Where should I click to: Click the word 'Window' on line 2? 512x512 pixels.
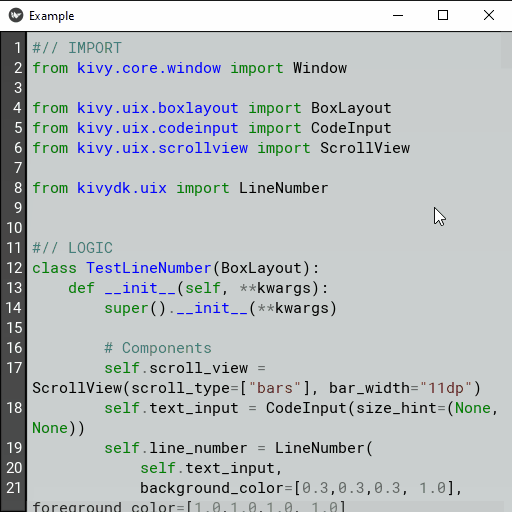(x=320, y=68)
